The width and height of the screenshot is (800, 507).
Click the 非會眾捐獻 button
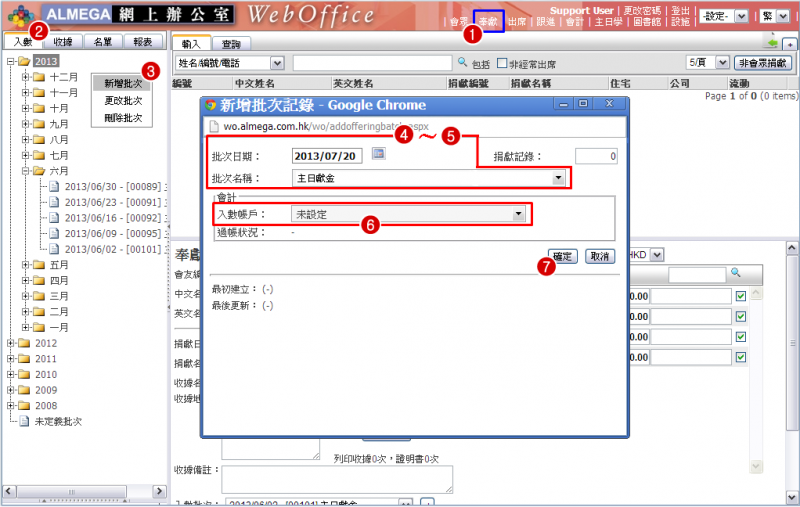[x=763, y=63]
